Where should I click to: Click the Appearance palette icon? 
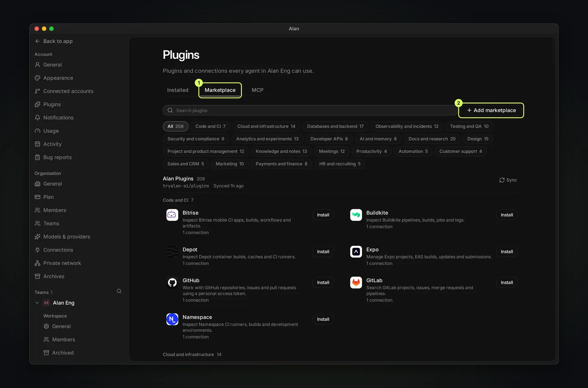pos(37,78)
